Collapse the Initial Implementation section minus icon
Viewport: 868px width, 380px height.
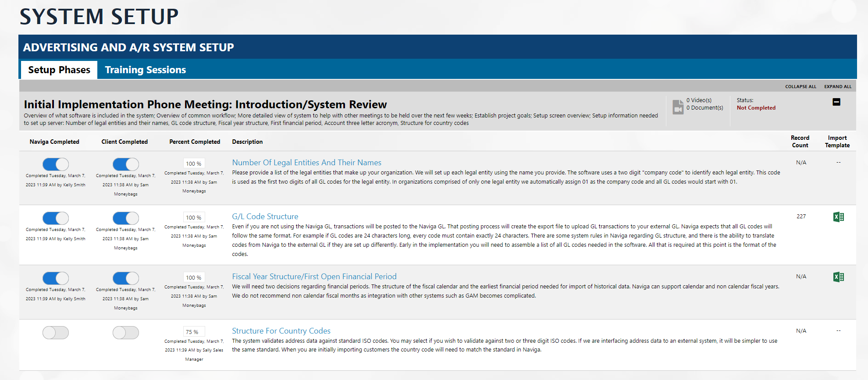836,102
